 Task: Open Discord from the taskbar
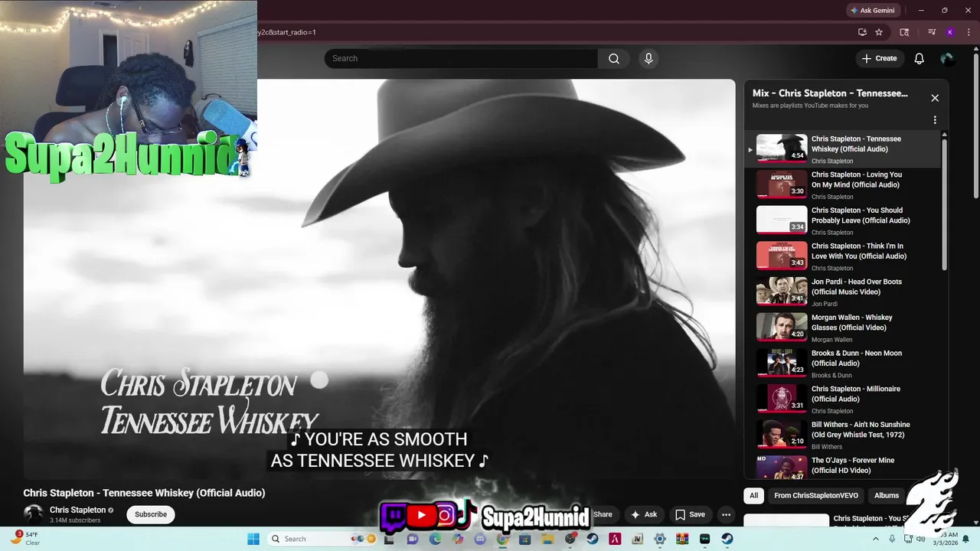pos(480,539)
